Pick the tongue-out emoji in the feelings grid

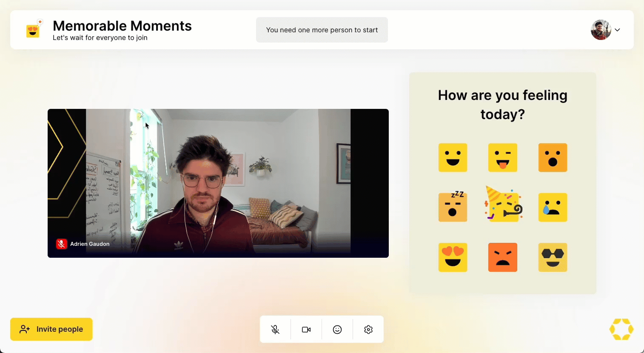(x=503, y=158)
